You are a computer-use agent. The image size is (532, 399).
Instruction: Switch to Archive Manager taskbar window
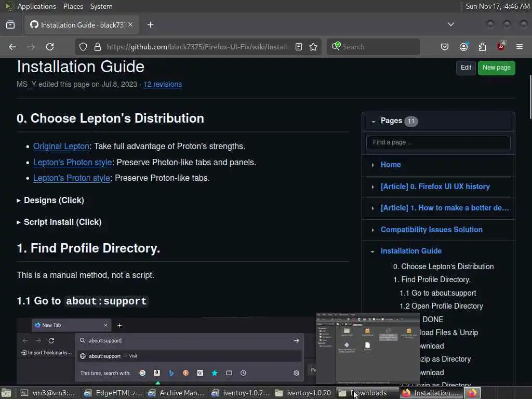pyautogui.click(x=177, y=393)
